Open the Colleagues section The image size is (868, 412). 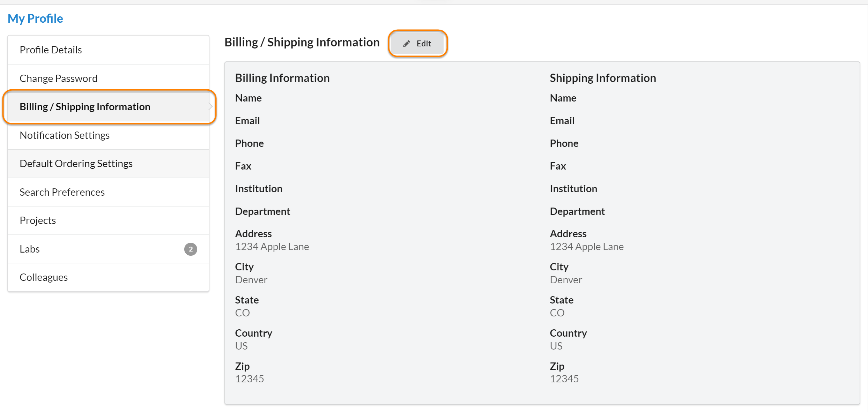coord(44,277)
